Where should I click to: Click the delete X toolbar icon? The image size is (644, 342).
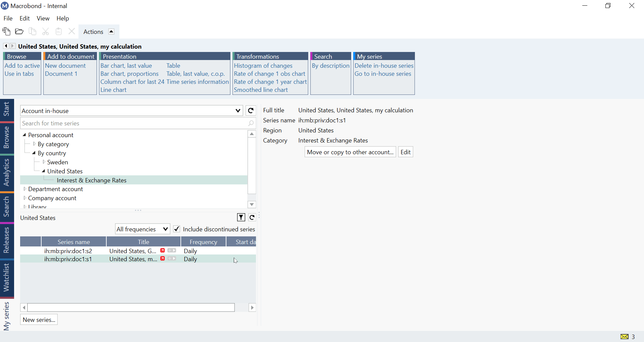[71, 32]
